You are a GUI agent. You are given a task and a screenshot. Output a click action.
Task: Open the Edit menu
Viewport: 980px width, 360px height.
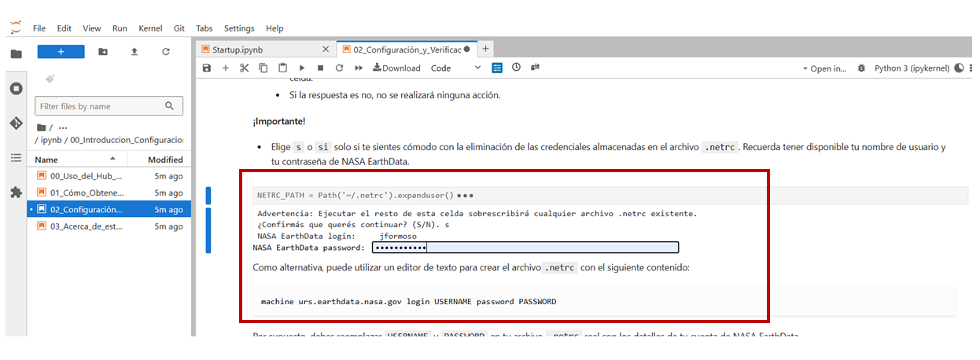tap(64, 28)
